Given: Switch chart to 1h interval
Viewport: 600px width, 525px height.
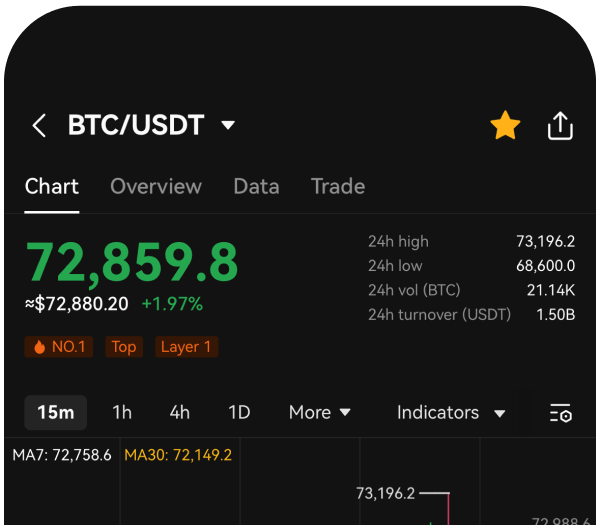Looking at the screenshot, I should click(122, 413).
